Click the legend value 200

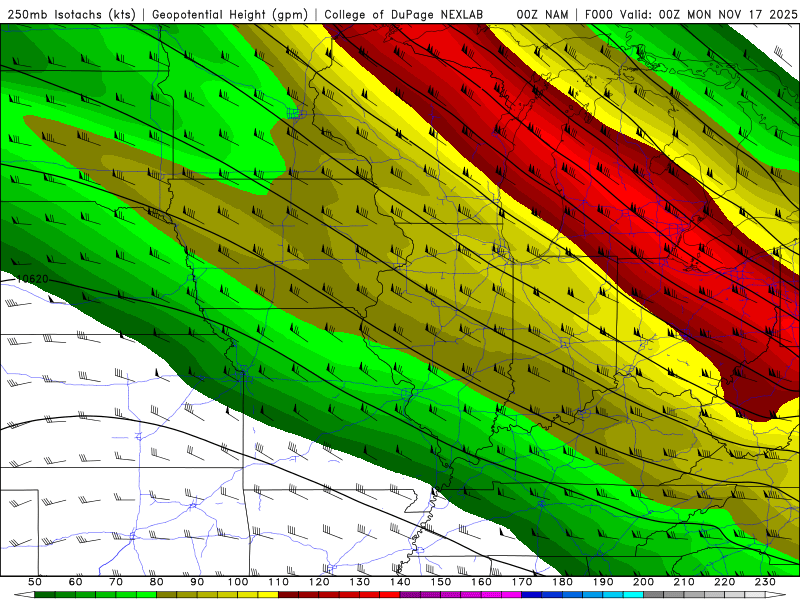point(643,582)
